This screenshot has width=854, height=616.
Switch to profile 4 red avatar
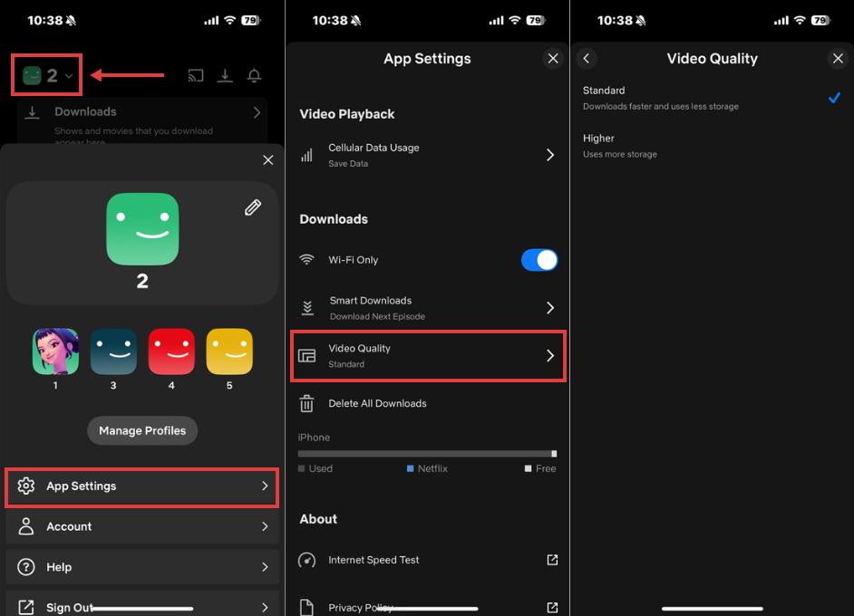(171, 351)
